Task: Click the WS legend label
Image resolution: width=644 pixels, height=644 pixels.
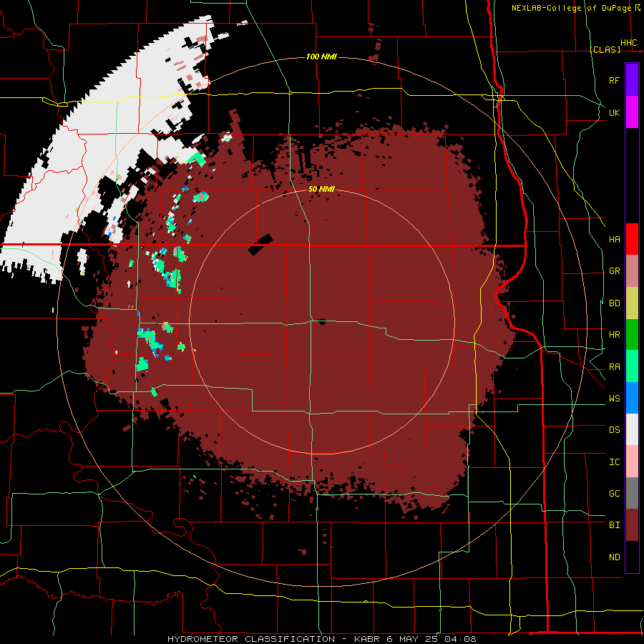Action: point(614,399)
